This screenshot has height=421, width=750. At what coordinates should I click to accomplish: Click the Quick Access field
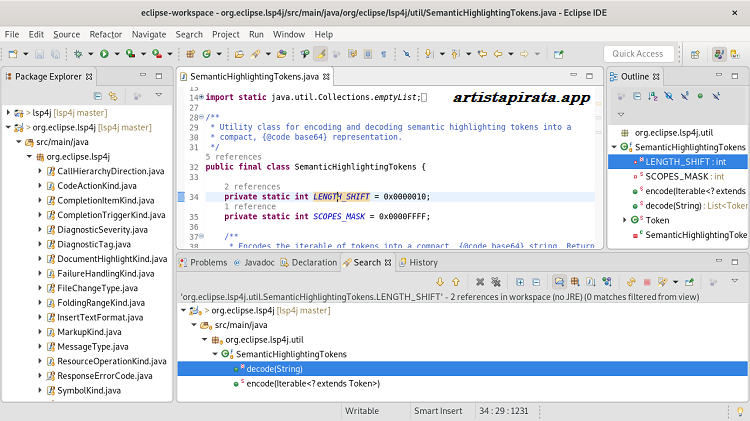[639, 54]
